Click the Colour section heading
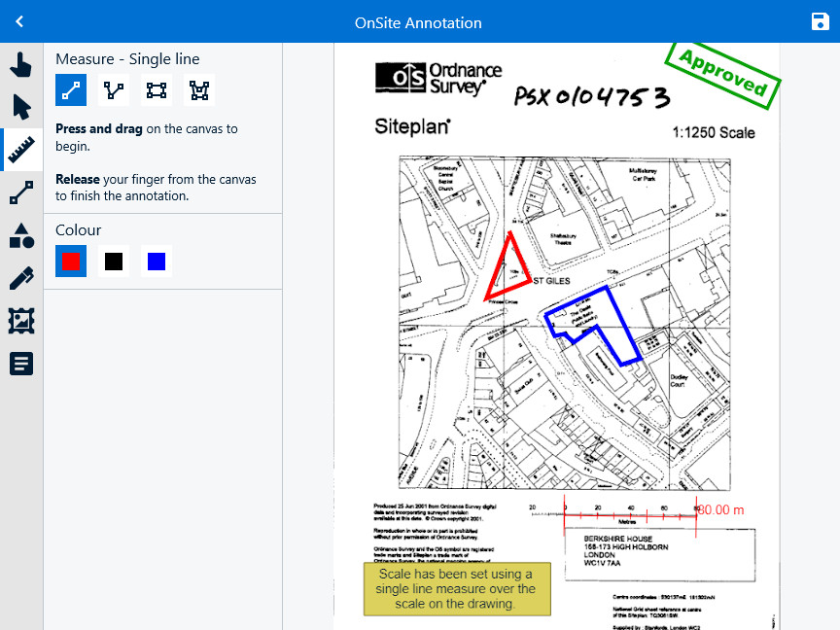 click(78, 229)
